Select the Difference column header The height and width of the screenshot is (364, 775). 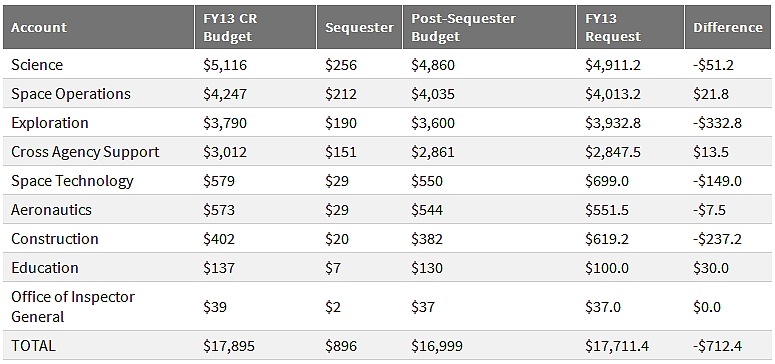[728, 27]
